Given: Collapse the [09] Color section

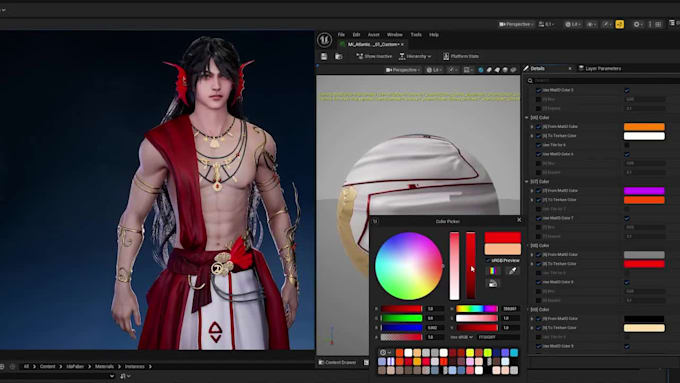Looking at the screenshot, I should [x=527, y=310].
